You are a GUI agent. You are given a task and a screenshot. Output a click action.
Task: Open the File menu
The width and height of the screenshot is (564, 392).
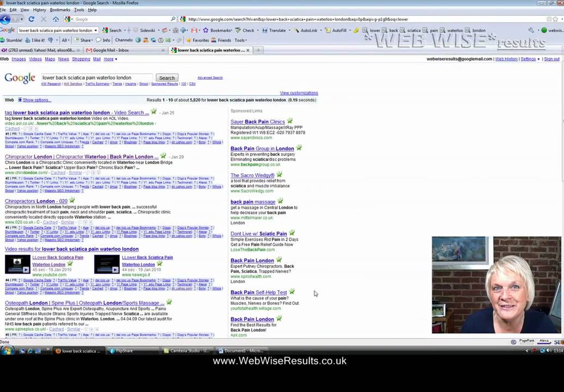[3, 10]
